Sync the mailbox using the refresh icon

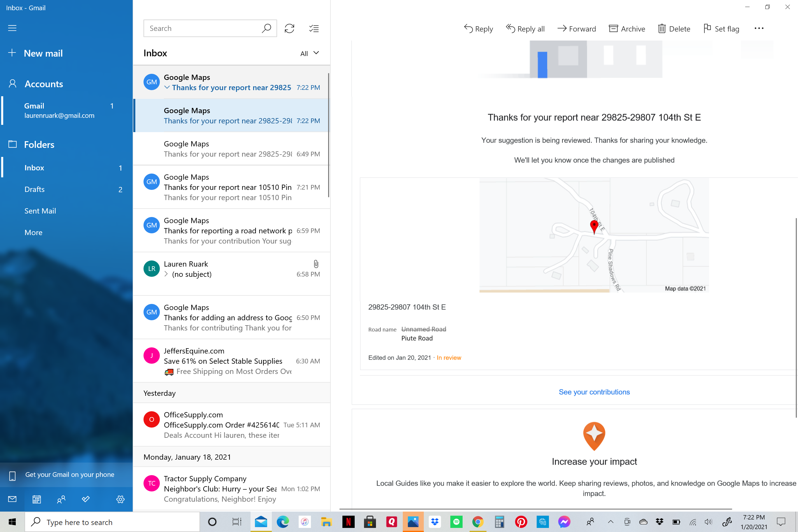click(x=289, y=28)
